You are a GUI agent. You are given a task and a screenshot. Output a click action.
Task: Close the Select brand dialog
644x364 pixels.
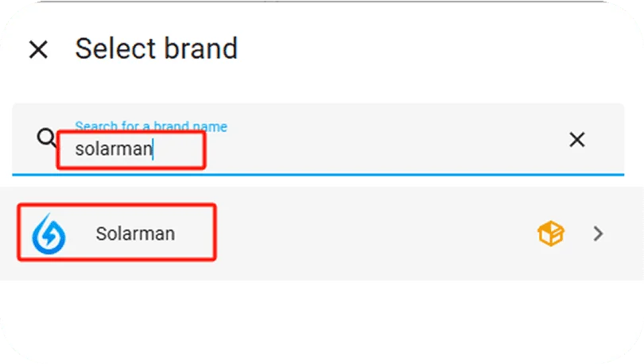click(38, 49)
